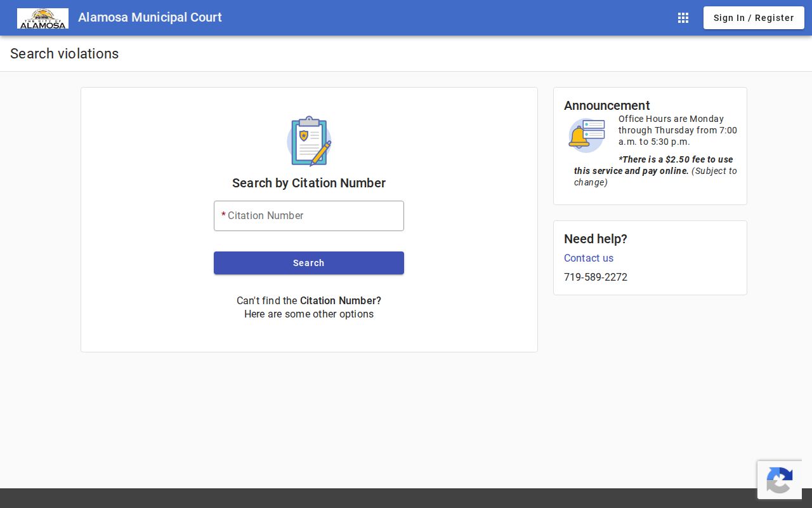
Task: Click the clipboard citation icon
Action: tap(309, 141)
